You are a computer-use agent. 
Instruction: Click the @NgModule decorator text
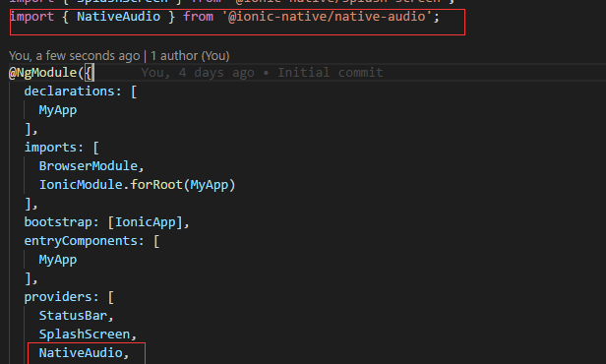43,73
